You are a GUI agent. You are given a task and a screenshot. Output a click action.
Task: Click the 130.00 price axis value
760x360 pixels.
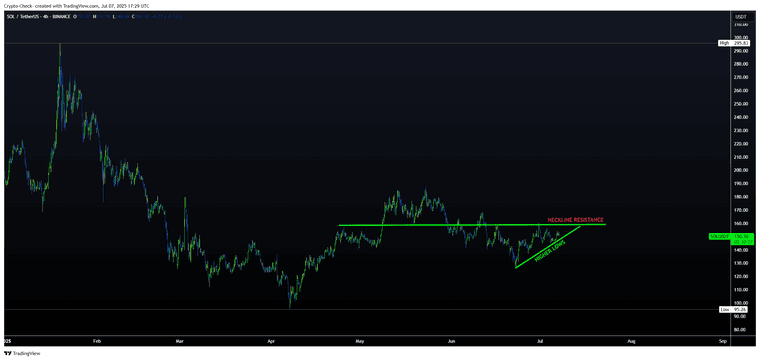pos(740,264)
